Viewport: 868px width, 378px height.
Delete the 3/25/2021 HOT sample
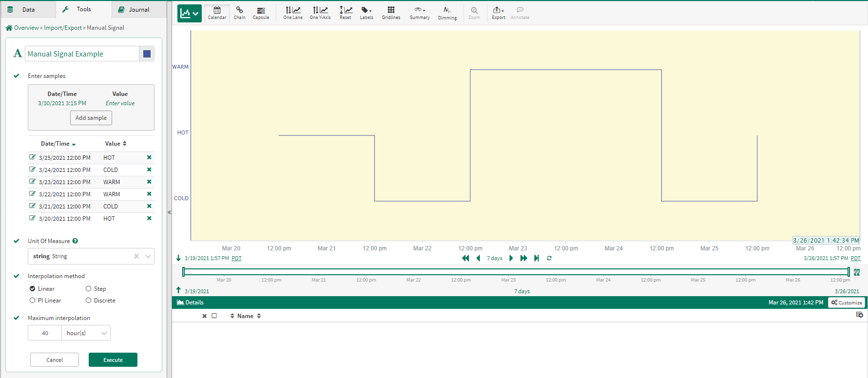(149, 157)
